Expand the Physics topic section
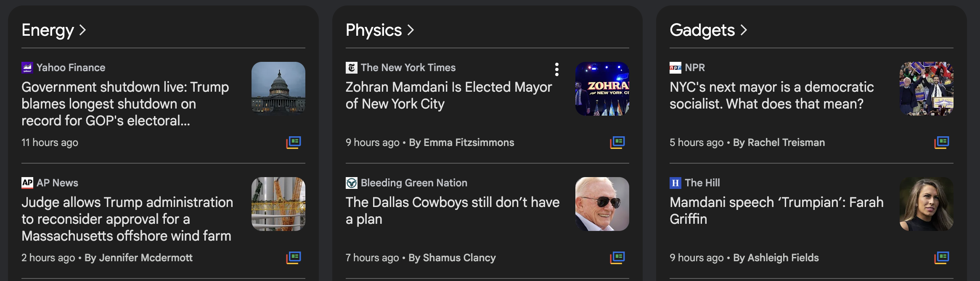980x281 pixels. click(380, 30)
